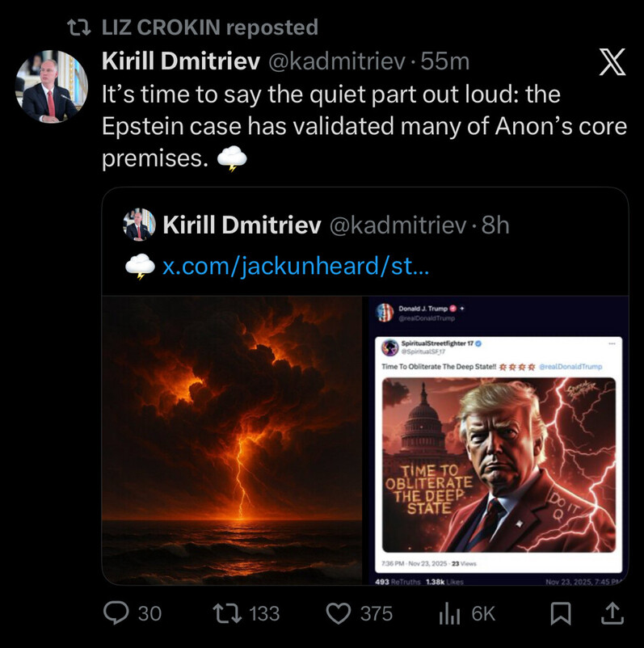Like the post with heart icon
Screen dimensions: 644x648
(x=338, y=613)
